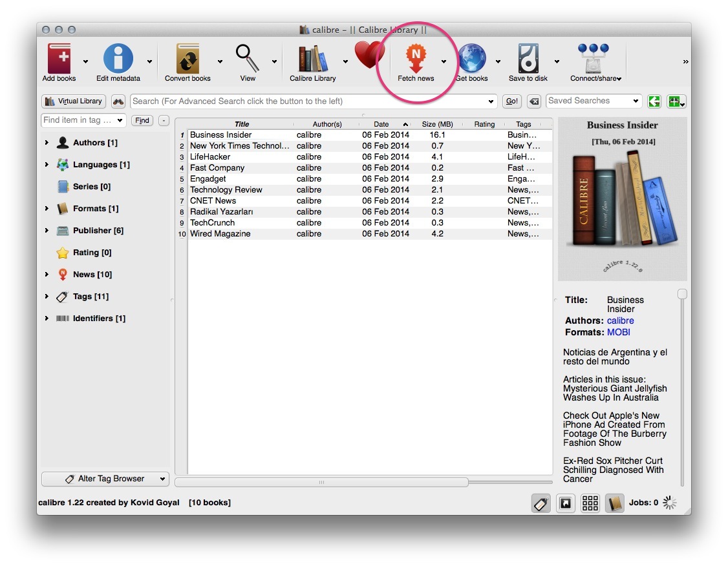Click the Connect/share icon
The width and height of the screenshot is (728, 566).
click(594, 58)
